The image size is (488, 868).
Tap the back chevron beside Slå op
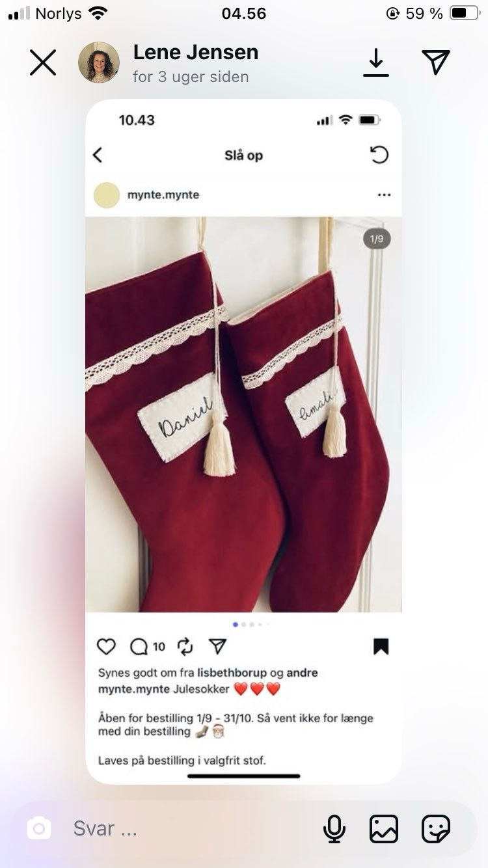(98, 155)
